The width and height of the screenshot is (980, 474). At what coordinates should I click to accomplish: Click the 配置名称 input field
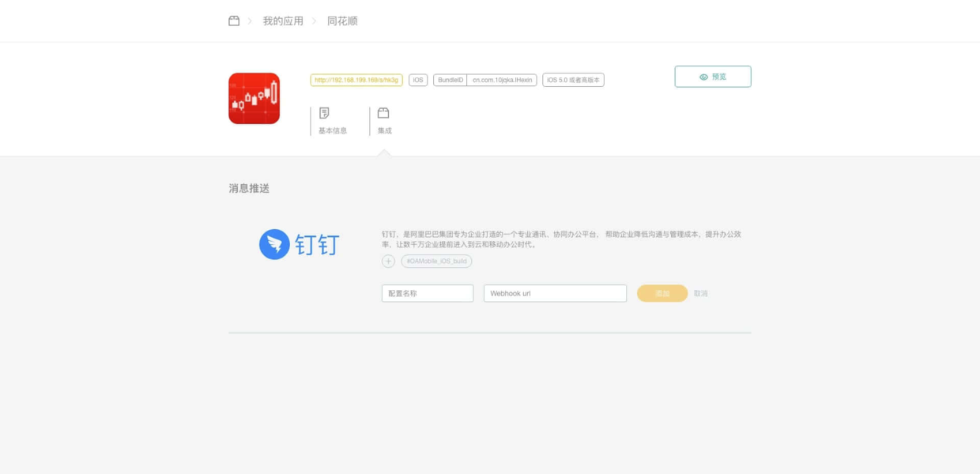pos(428,293)
